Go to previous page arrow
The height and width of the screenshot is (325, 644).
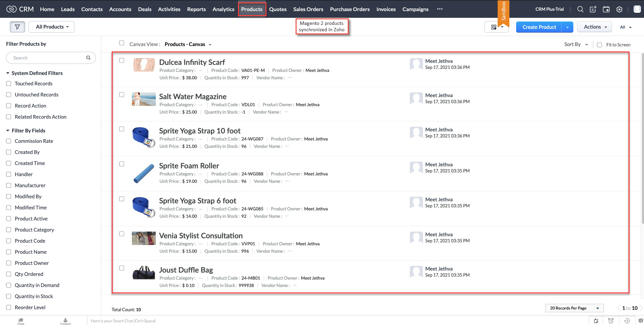[618, 308]
